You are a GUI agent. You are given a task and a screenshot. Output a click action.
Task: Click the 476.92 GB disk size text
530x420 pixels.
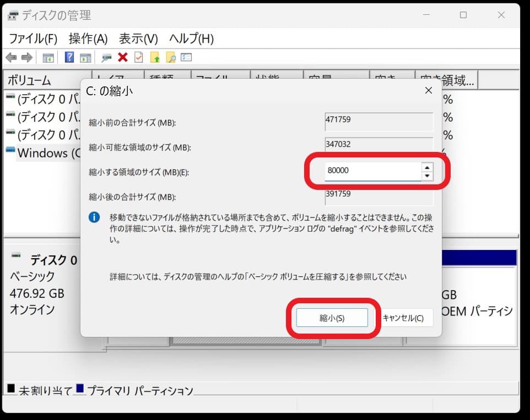(x=37, y=293)
